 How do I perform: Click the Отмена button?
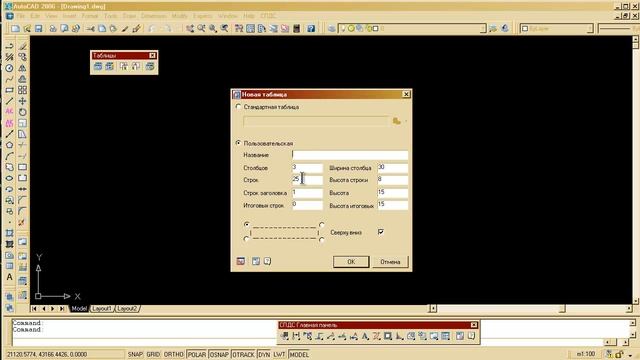tap(390, 262)
